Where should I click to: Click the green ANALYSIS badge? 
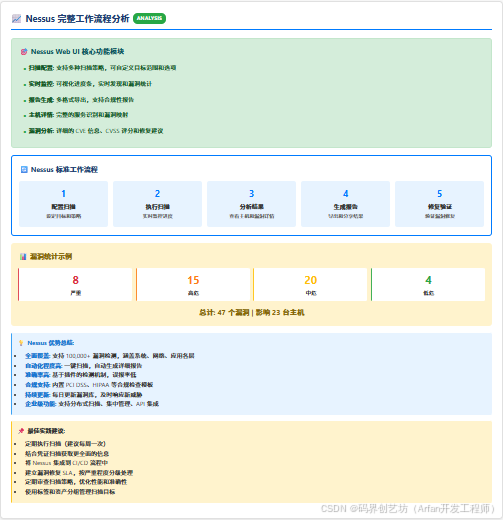149,18
